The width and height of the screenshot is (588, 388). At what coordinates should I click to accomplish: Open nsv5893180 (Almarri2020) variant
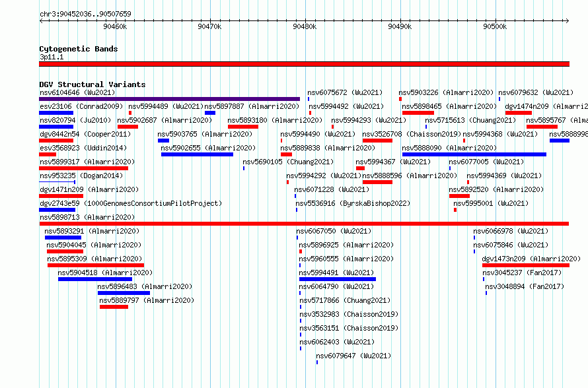(x=275, y=120)
